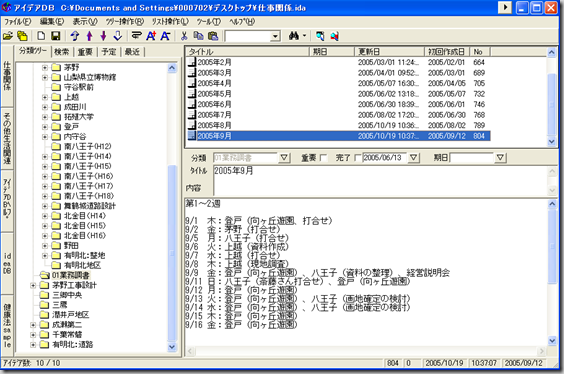Click the note icon for 2005年2月

[x=192, y=62]
